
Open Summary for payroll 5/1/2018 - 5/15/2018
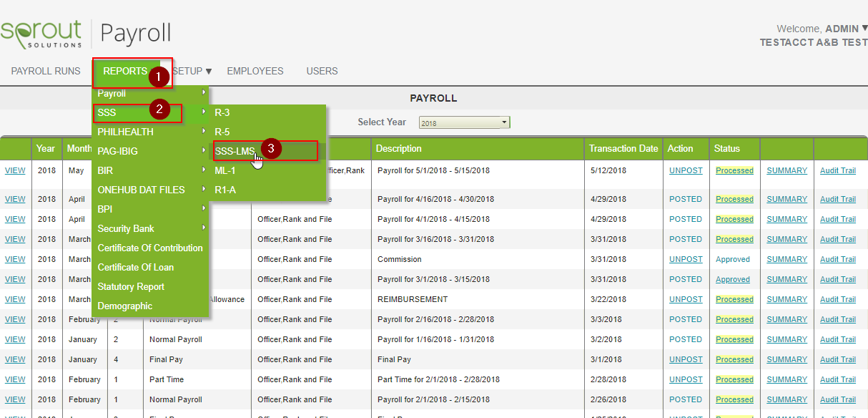(786, 170)
